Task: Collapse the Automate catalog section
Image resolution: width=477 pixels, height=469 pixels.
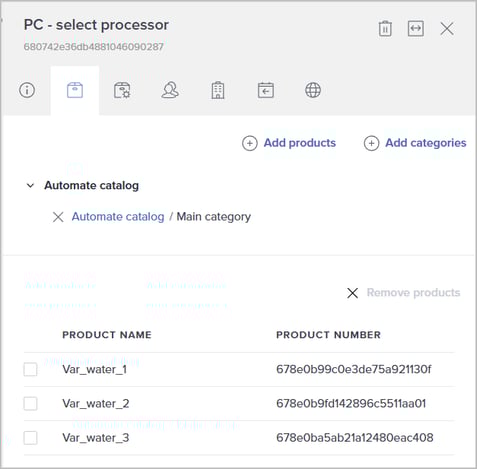Action: click(x=30, y=185)
